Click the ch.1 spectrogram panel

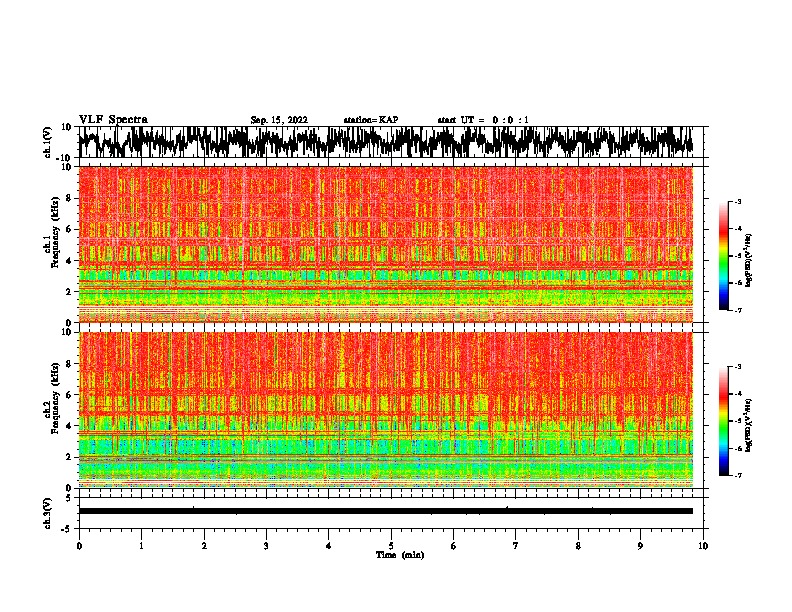pos(385,244)
